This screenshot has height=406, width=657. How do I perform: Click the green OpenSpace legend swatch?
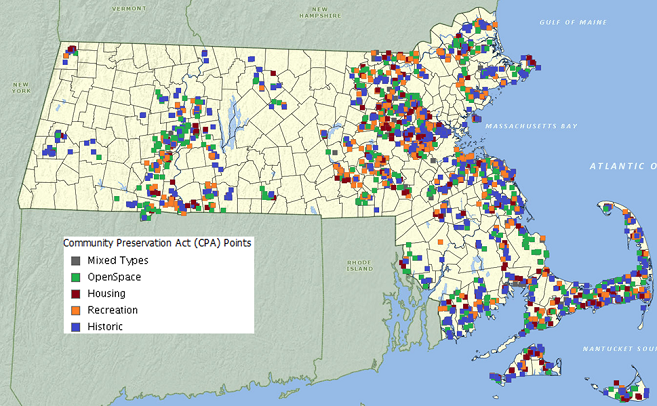coord(75,276)
